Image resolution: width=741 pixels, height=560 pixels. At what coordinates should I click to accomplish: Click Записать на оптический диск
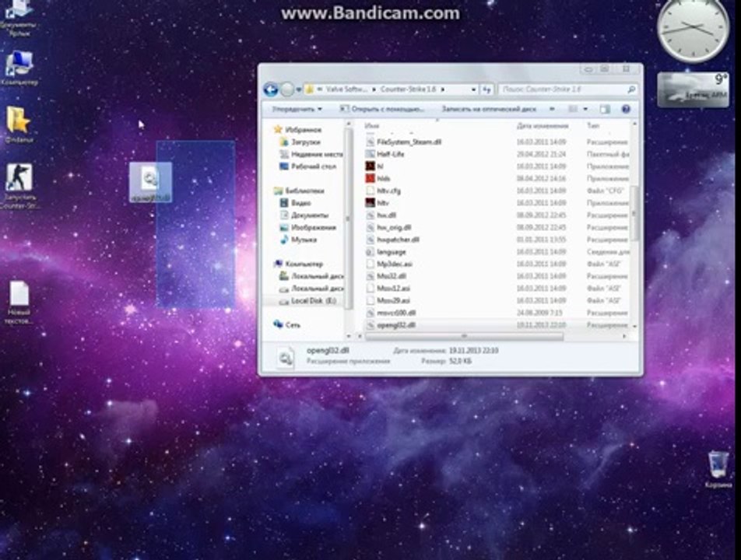489,109
